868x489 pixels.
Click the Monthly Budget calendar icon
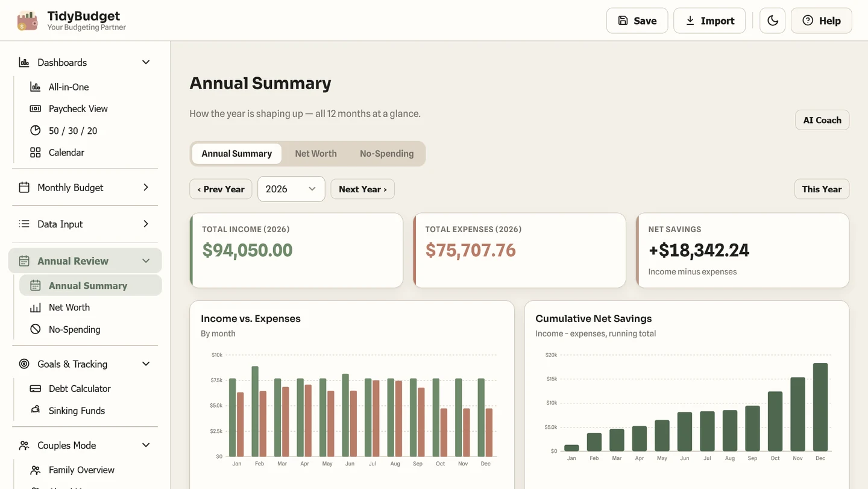click(x=24, y=188)
